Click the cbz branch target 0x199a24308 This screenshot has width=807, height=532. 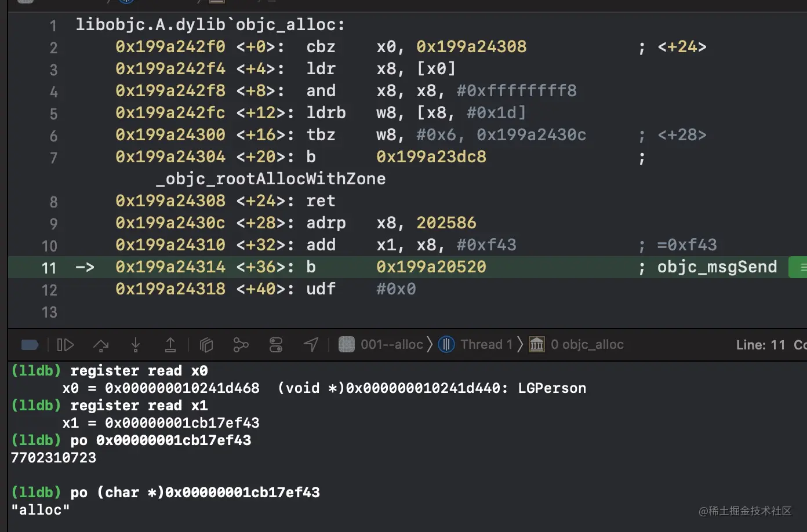[x=471, y=47]
